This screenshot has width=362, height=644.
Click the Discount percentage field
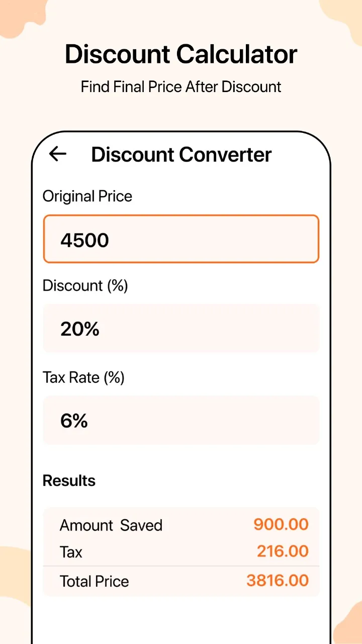[x=181, y=328]
